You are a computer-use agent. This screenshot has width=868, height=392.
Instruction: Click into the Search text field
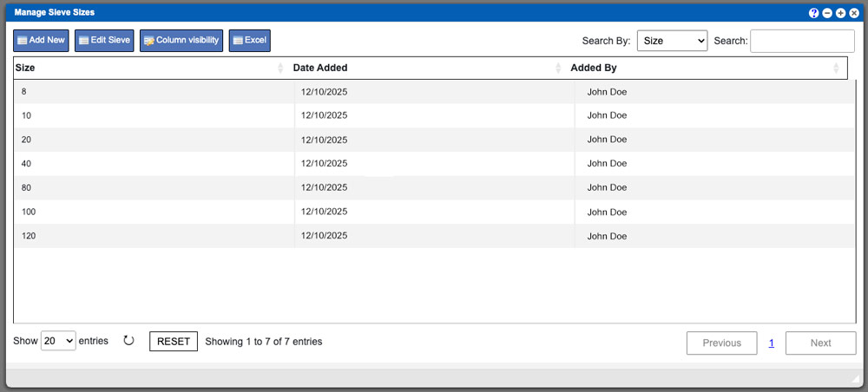[x=802, y=41]
